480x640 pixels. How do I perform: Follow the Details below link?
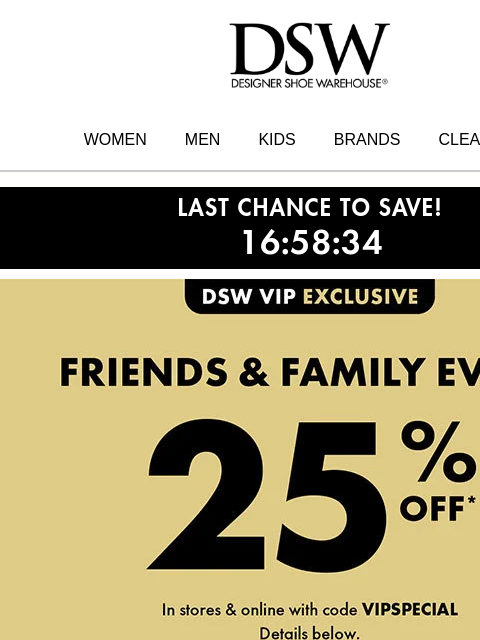click(x=309, y=633)
